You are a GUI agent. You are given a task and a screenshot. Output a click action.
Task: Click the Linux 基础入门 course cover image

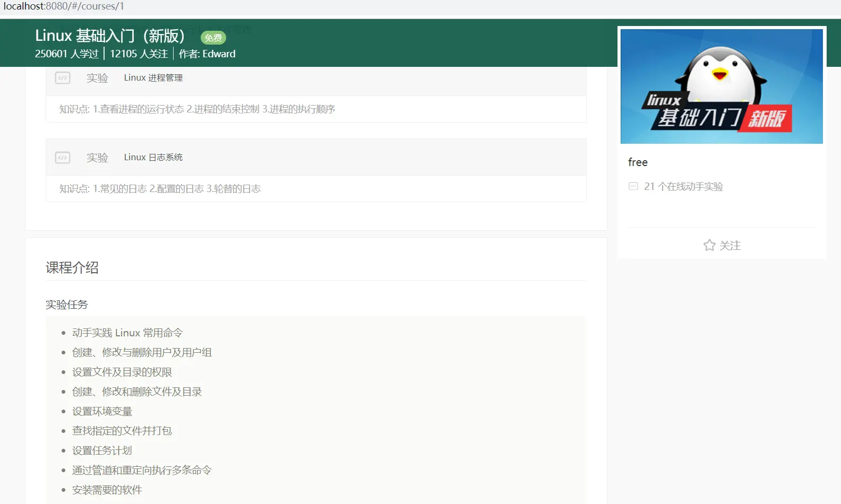tap(722, 86)
